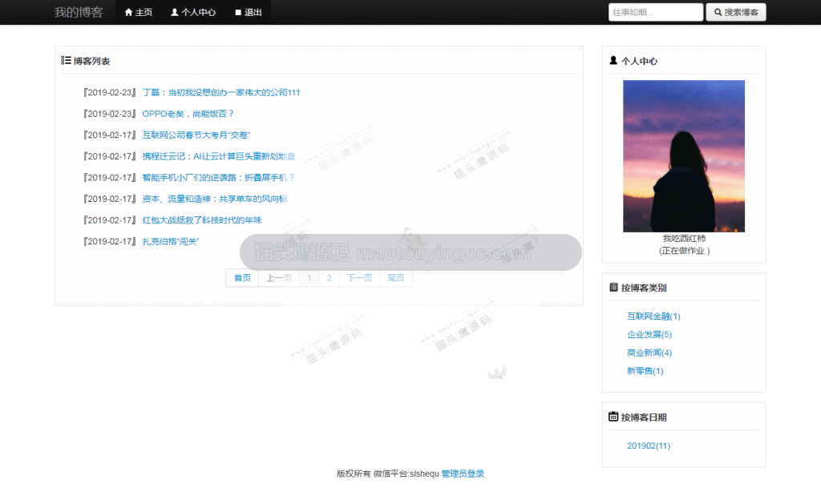
Task: Click the status text (正在做作业 )
Action: coord(684,251)
